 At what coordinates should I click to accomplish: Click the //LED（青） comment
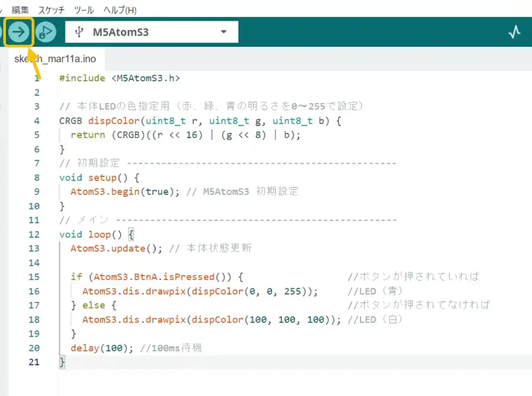tap(375, 291)
